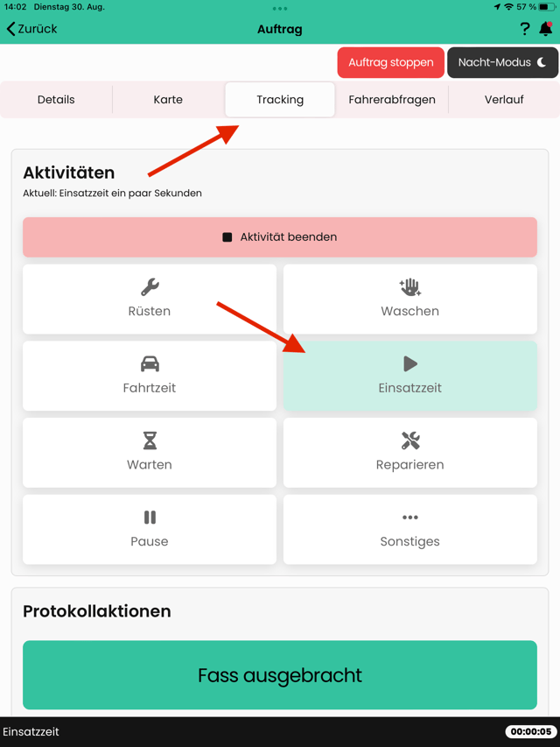Select the Waschen hand icon
Viewport: 560px width, 747px height.
click(410, 287)
